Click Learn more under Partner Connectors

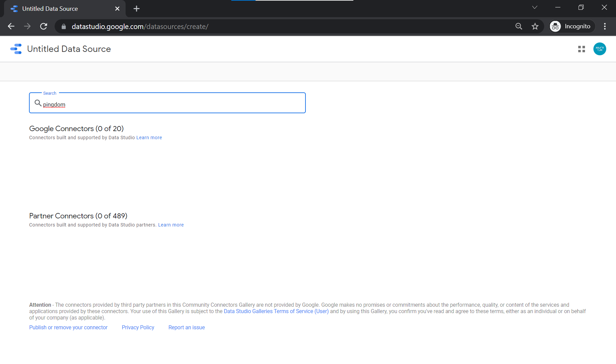tap(171, 225)
